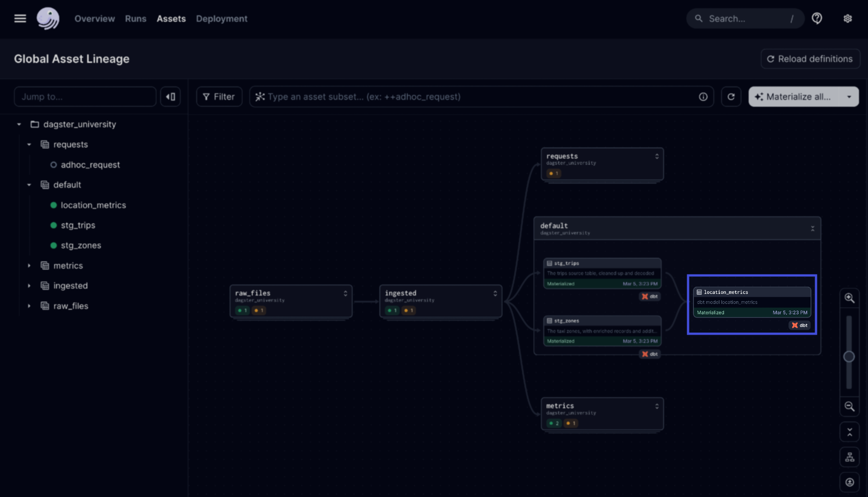Open the Deployment tab
The image size is (868, 497).
(222, 19)
